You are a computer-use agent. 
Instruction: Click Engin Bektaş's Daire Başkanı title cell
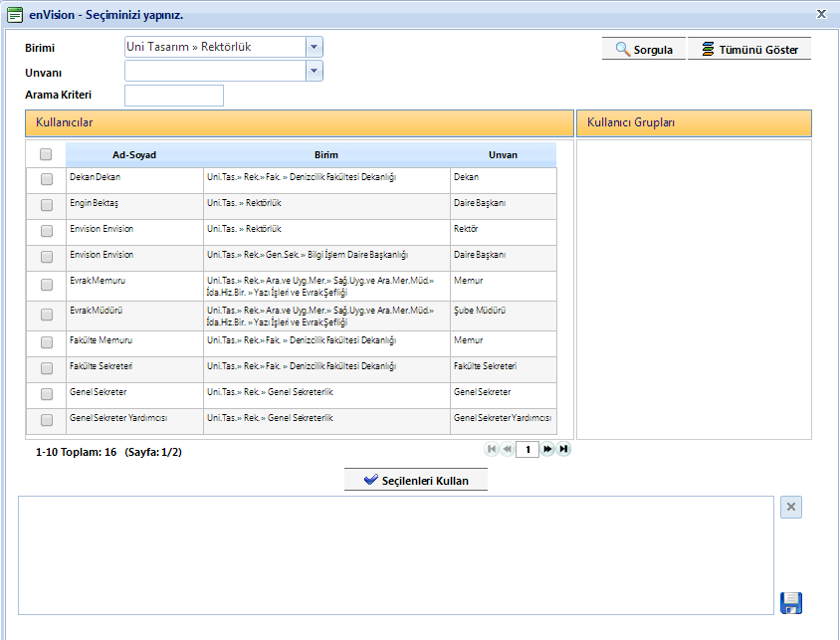click(503, 206)
